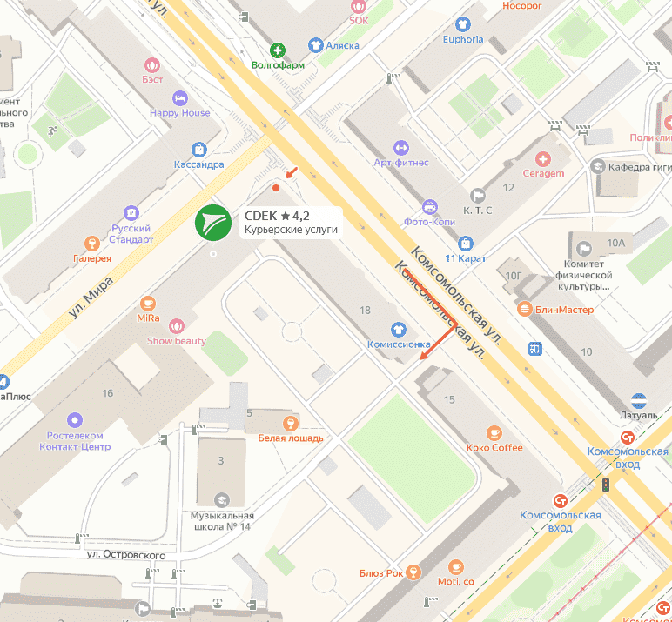Select the Блюз Рок bar marker
This screenshot has height=622, width=672.
[413, 572]
